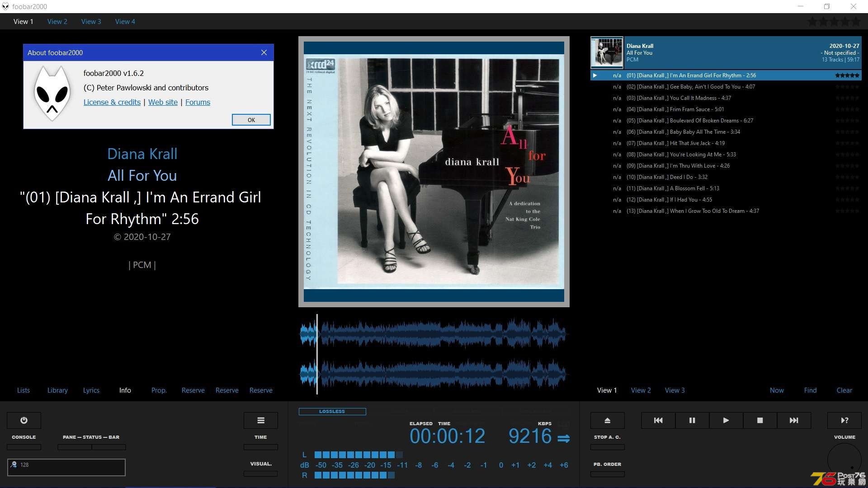Open the Prop. panel tab
Image resolution: width=868 pixels, height=488 pixels.
coord(159,390)
